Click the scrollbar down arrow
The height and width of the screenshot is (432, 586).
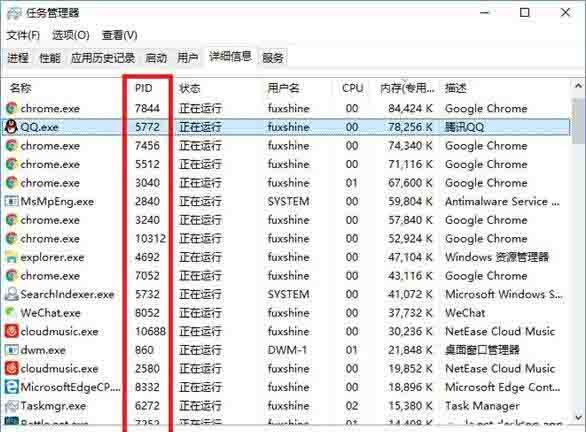pos(578,417)
